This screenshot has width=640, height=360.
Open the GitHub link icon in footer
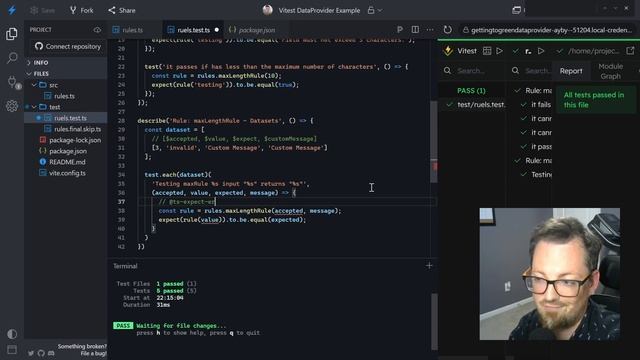pos(41,353)
